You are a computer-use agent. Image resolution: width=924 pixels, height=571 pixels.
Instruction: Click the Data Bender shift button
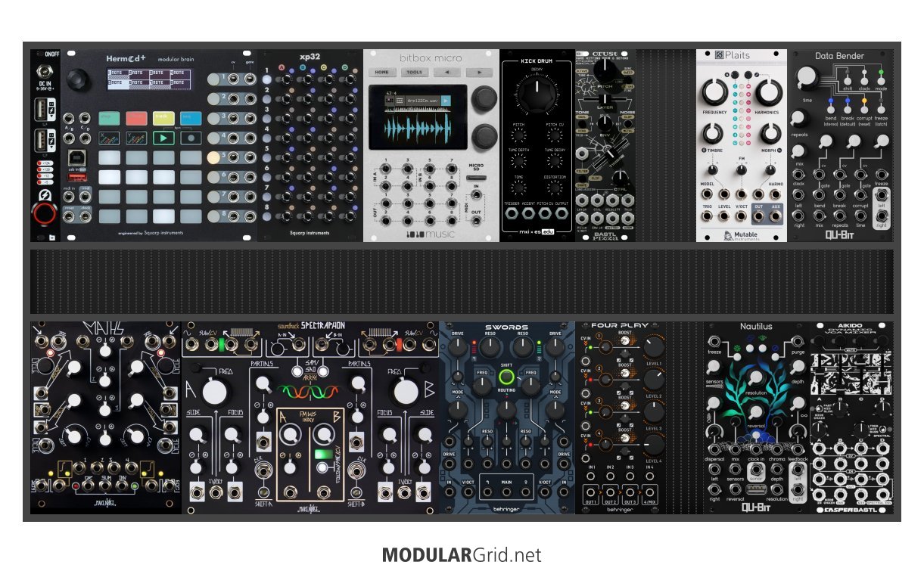click(x=848, y=80)
